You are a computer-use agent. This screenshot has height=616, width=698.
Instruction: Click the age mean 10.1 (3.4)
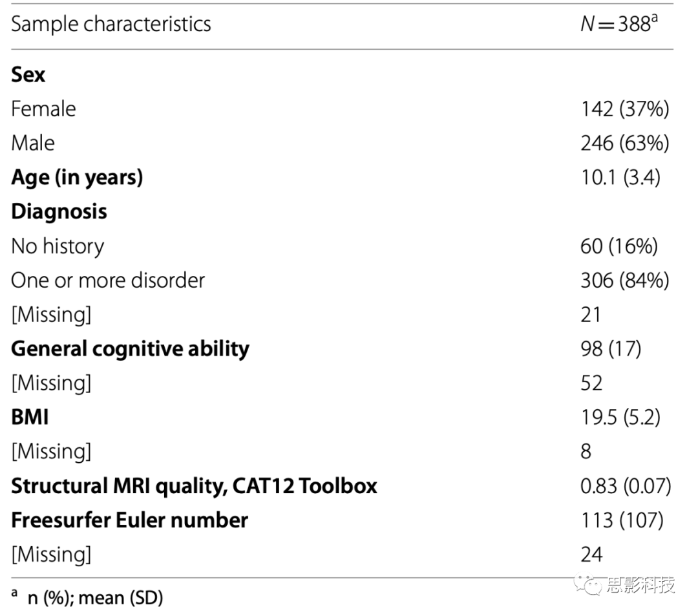tap(620, 178)
